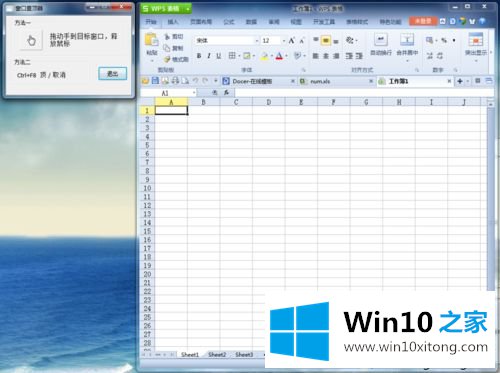
Task: Open the font size dropdown
Action: 284,41
